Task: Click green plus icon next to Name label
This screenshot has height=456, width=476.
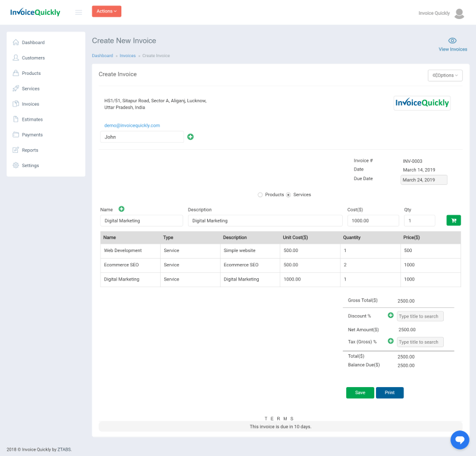Action: pyautogui.click(x=121, y=209)
